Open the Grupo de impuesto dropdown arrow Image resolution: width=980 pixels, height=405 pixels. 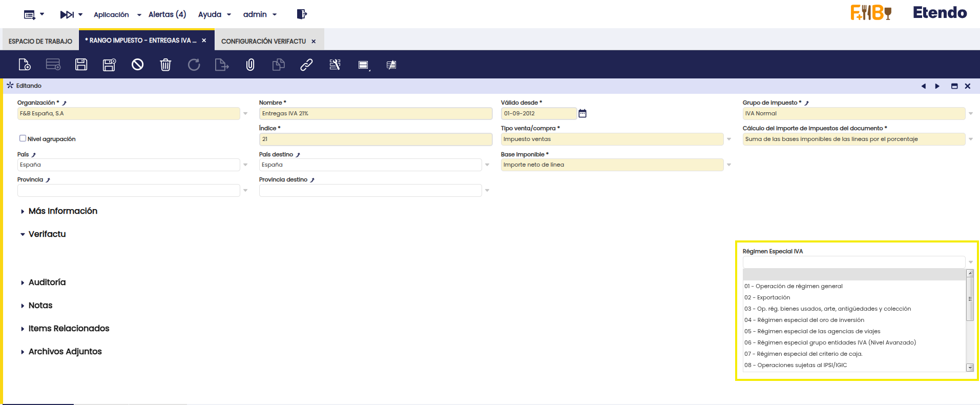click(x=971, y=113)
